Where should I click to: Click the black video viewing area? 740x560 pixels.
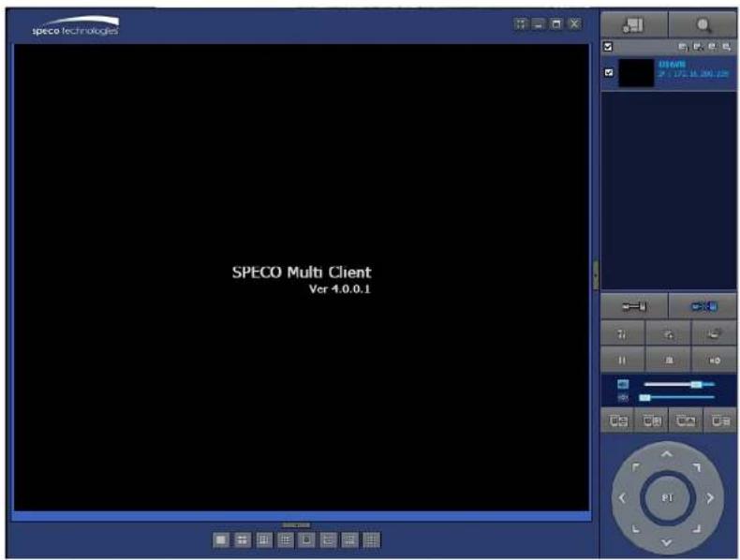click(x=301, y=277)
